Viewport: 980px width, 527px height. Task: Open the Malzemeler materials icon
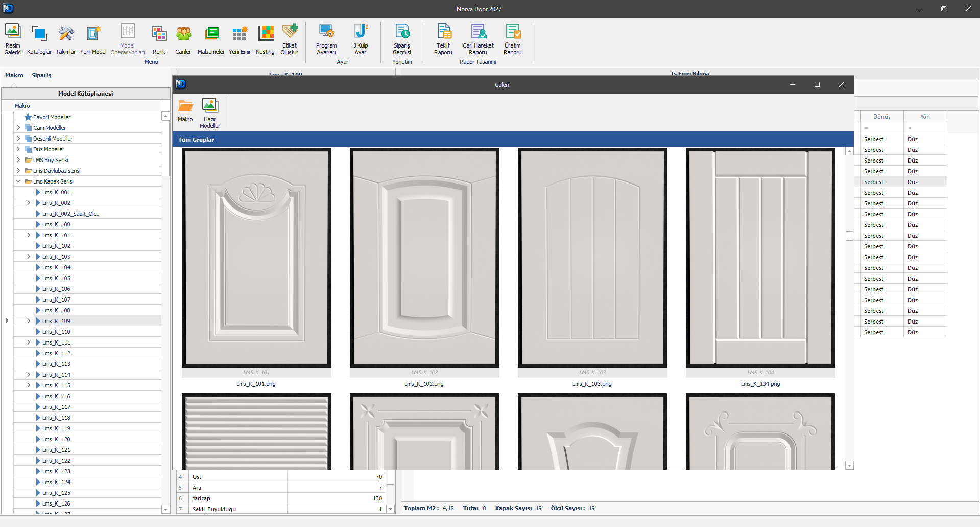coord(211,39)
